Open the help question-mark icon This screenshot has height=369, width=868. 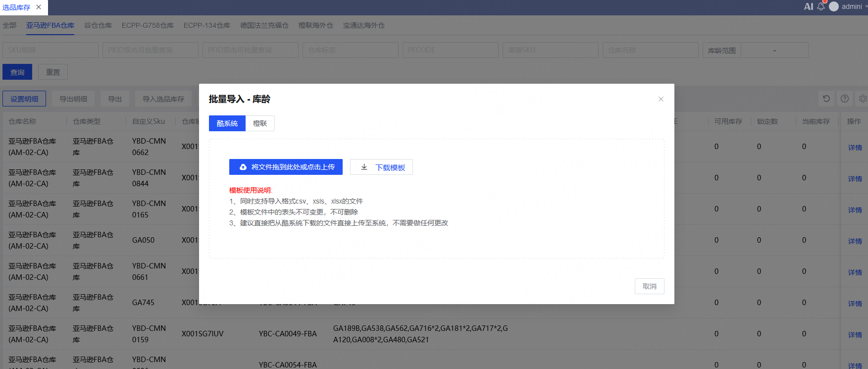coord(845,99)
